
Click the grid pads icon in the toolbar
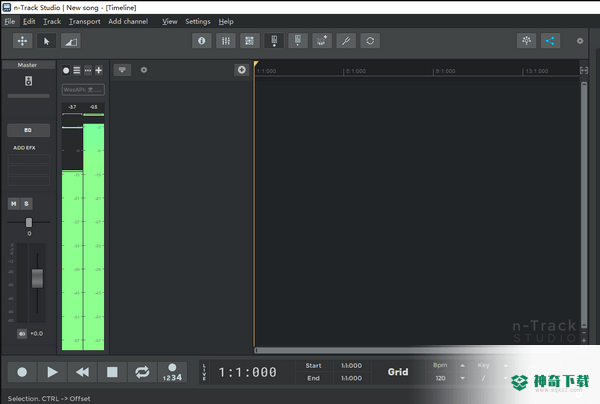pos(249,41)
